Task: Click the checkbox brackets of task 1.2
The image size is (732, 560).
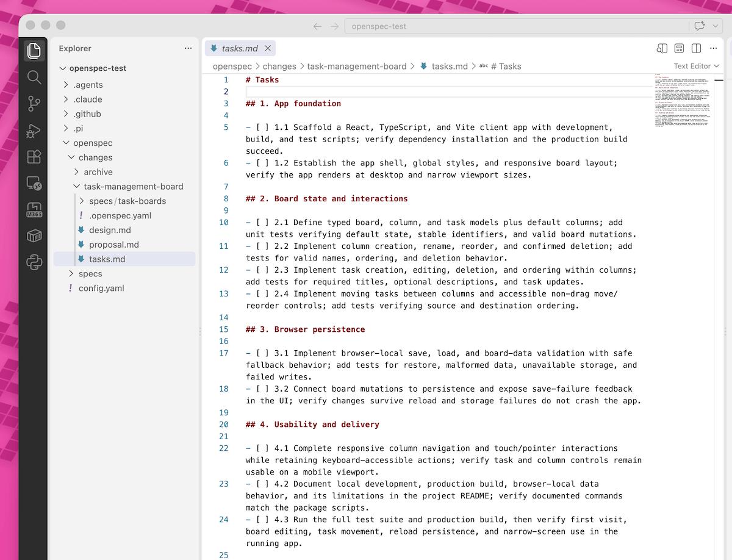Action: [x=262, y=163]
